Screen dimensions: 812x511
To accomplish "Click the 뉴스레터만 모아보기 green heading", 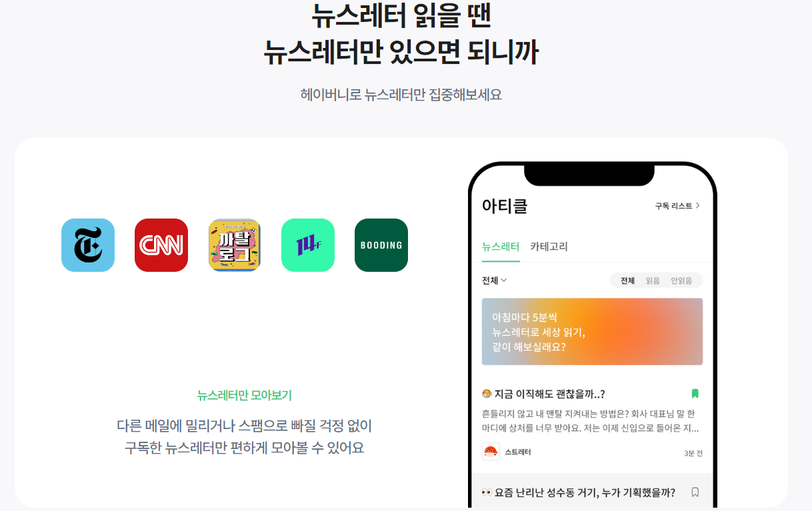I will pos(245,396).
